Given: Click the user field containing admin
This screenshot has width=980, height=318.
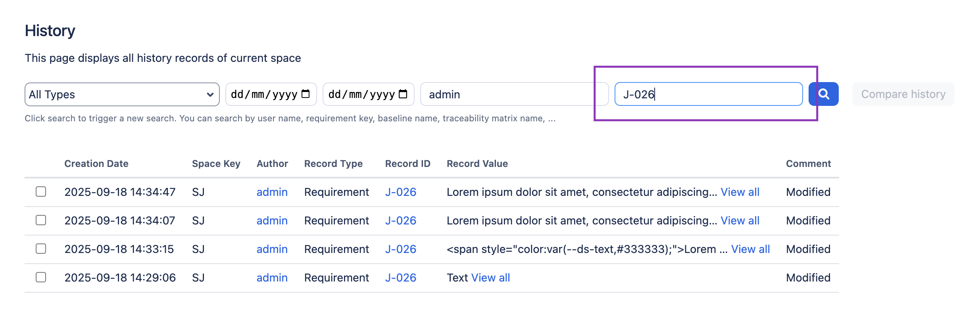Looking at the screenshot, I should 514,94.
